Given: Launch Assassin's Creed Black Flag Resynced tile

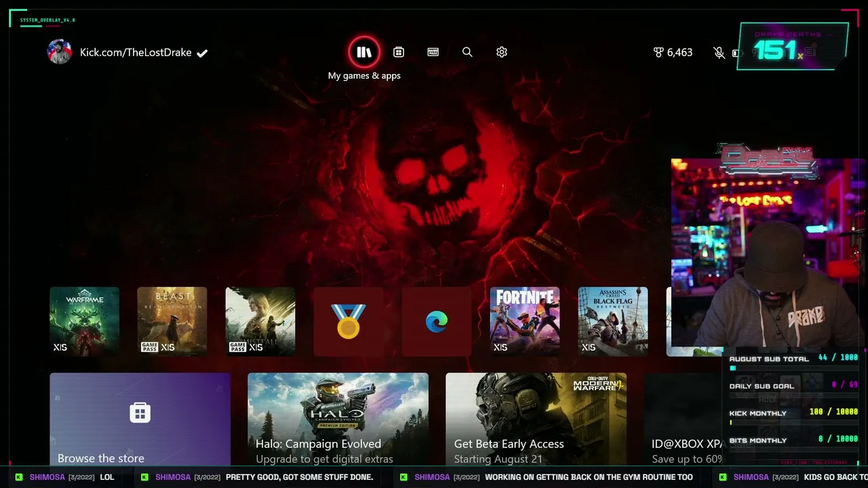Looking at the screenshot, I should (x=613, y=321).
